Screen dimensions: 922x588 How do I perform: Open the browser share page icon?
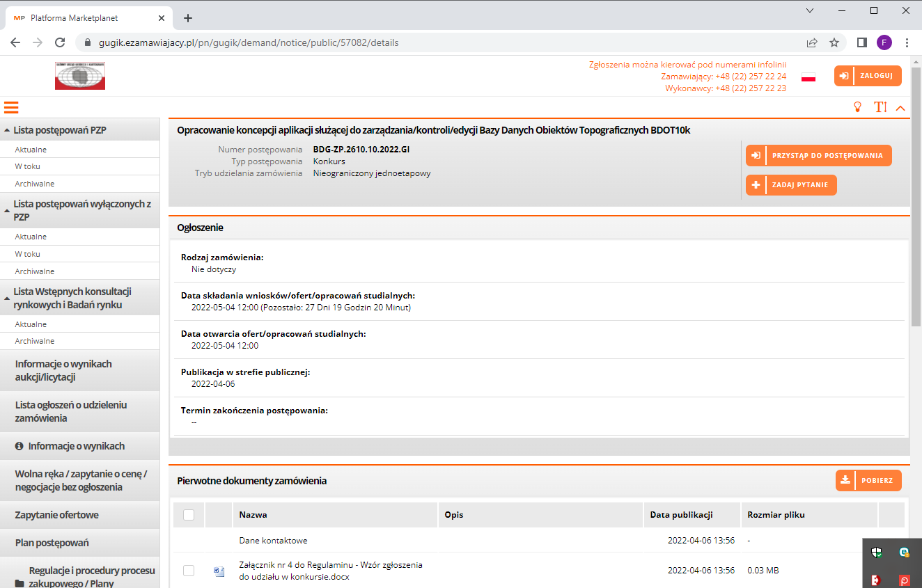(x=812, y=42)
